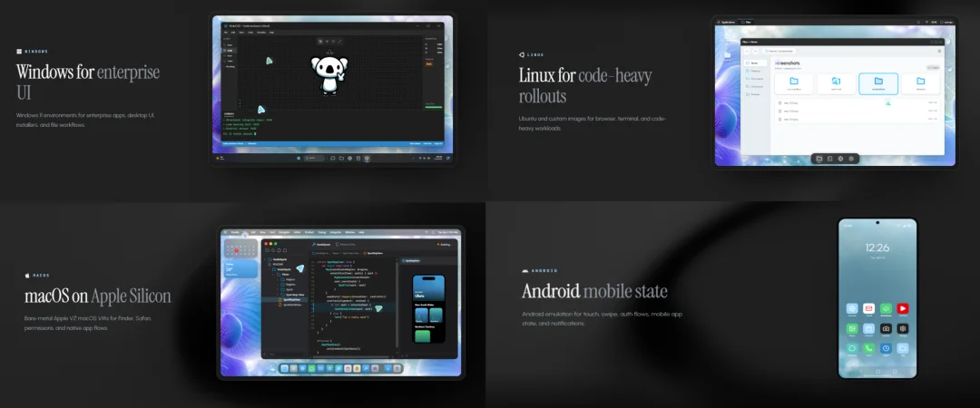Expand the Regions folder in project tree
The width and height of the screenshot is (980, 408).
(278, 285)
